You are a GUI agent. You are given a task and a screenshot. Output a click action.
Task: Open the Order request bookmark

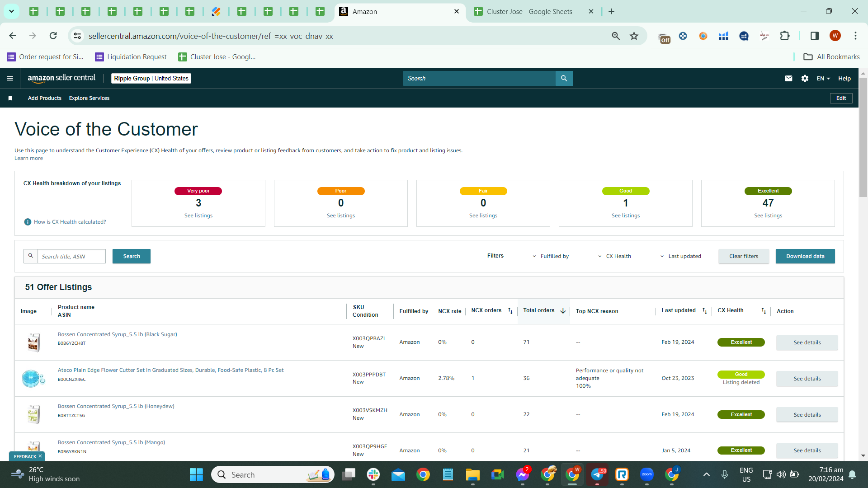(x=45, y=57)
